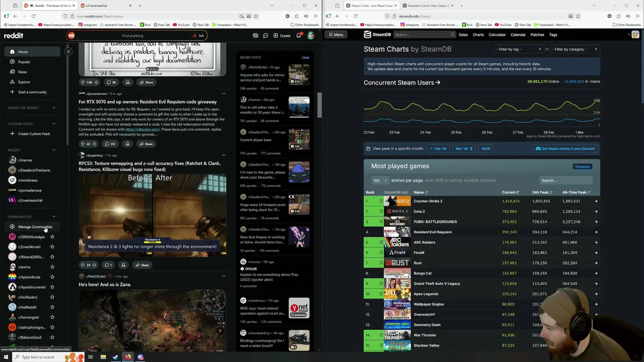Open SteamDB Sales menu item

[463, 35]
